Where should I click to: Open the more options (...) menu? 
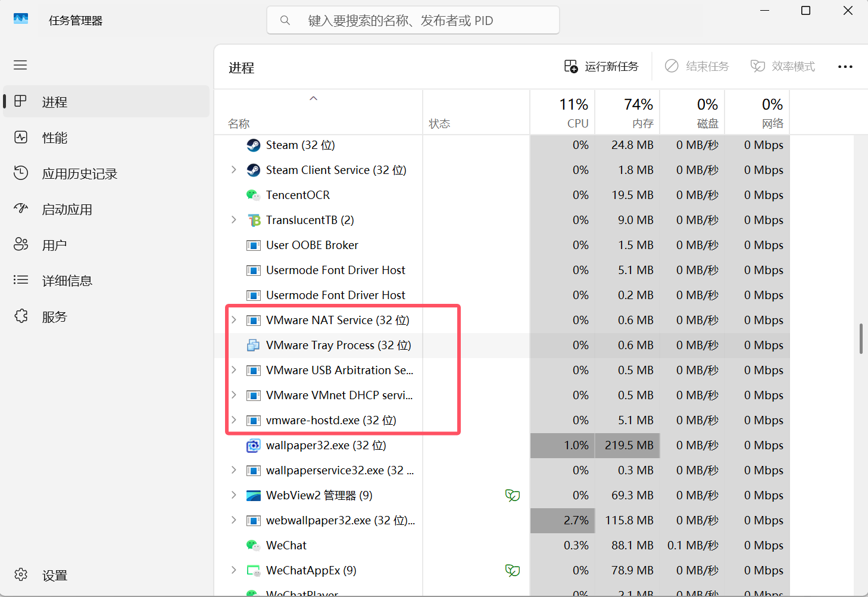(845, 66)
